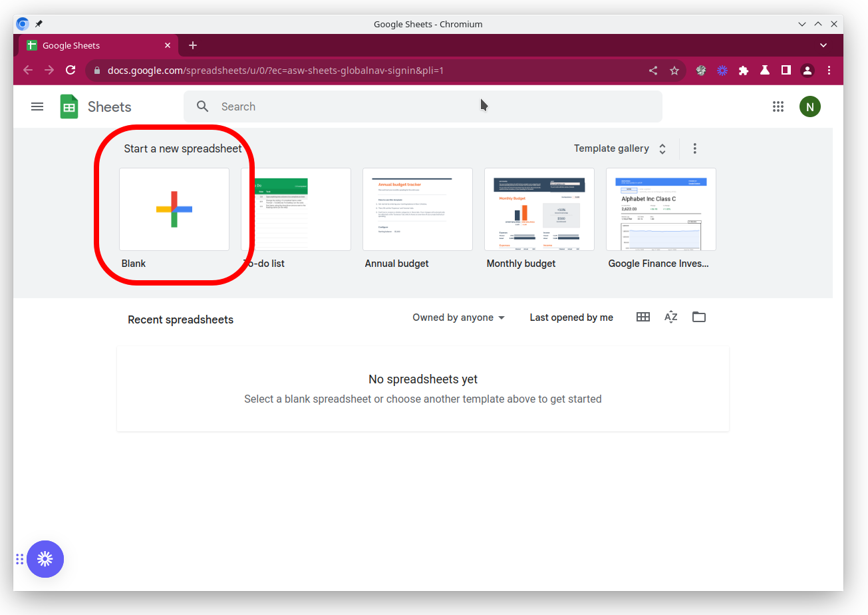Image resolution: width=868 pixels, height=615 pixels.
Task: Open the Google account avatar N
Action: coord(810,106)
